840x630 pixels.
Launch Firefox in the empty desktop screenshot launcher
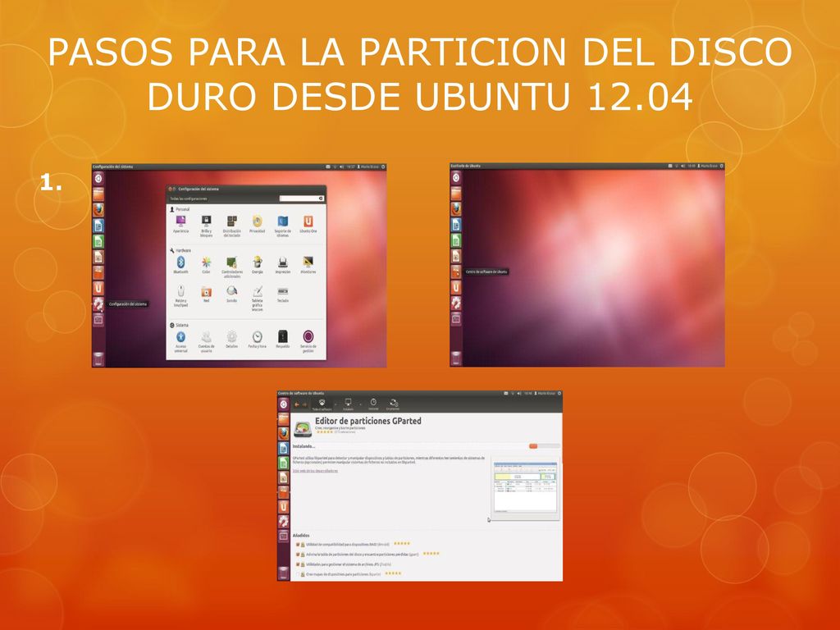(x=456, y=208)
